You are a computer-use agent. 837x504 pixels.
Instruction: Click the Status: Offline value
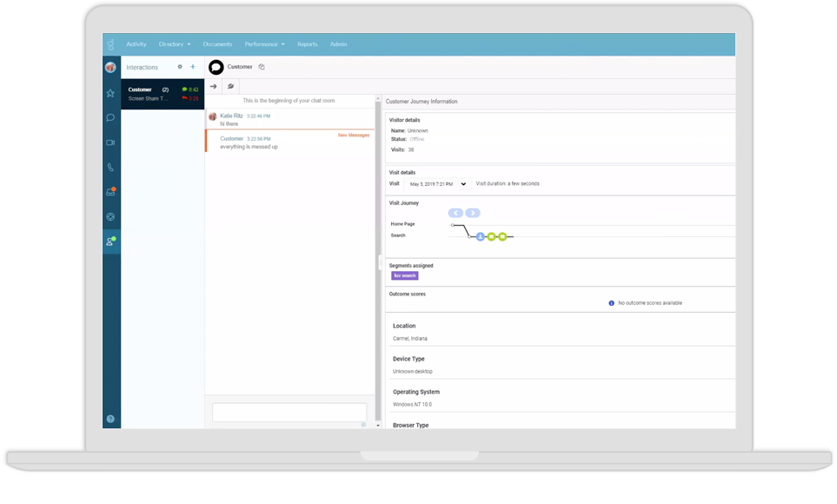(408, 139)
